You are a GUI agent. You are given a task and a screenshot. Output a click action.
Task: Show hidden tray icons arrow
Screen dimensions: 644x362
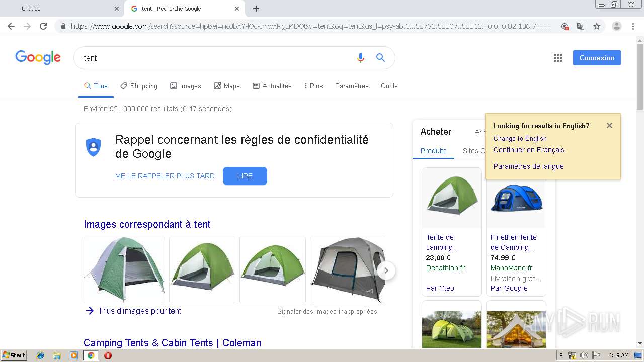[x=561, y=355]
